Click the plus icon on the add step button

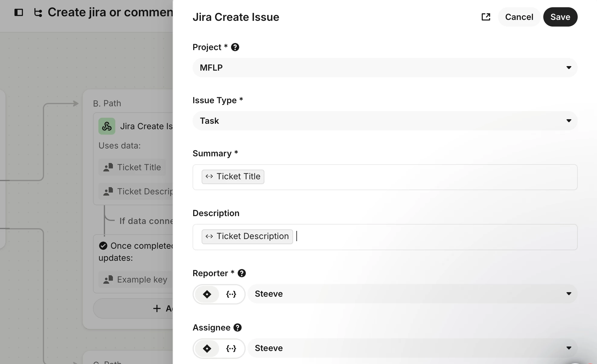click(x=157, y=308)
